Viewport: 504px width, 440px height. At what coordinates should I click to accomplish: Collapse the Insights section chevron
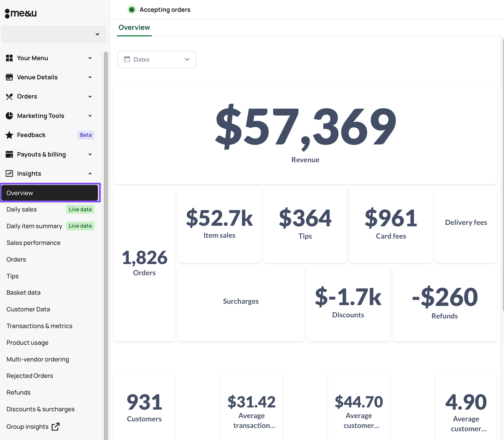pyautogui.click(x=90, y=173)
